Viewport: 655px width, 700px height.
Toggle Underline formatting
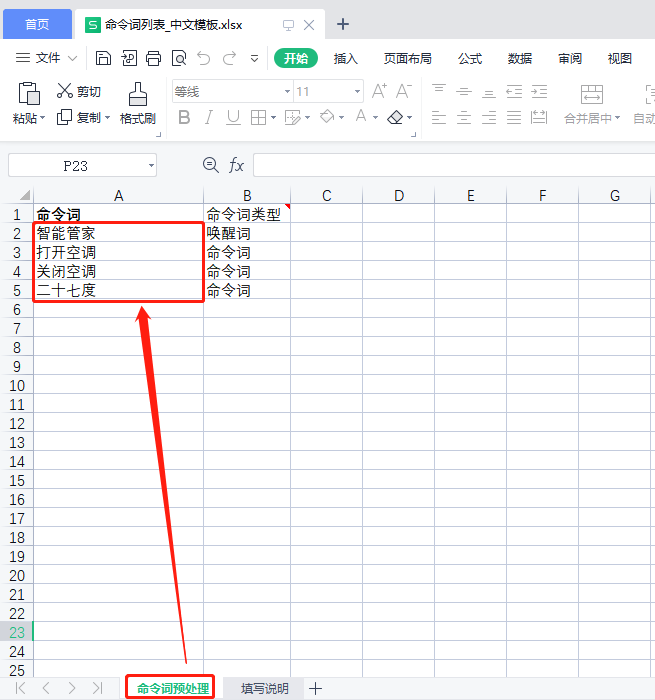pyautogui.click(x=233, y=118)
